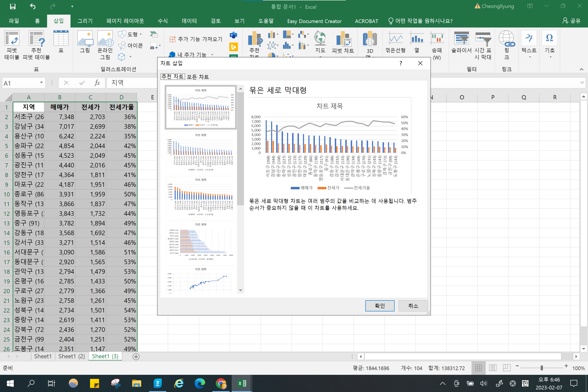
Task: Click the zoom slider handle
Action: click(x=542, y=368)
